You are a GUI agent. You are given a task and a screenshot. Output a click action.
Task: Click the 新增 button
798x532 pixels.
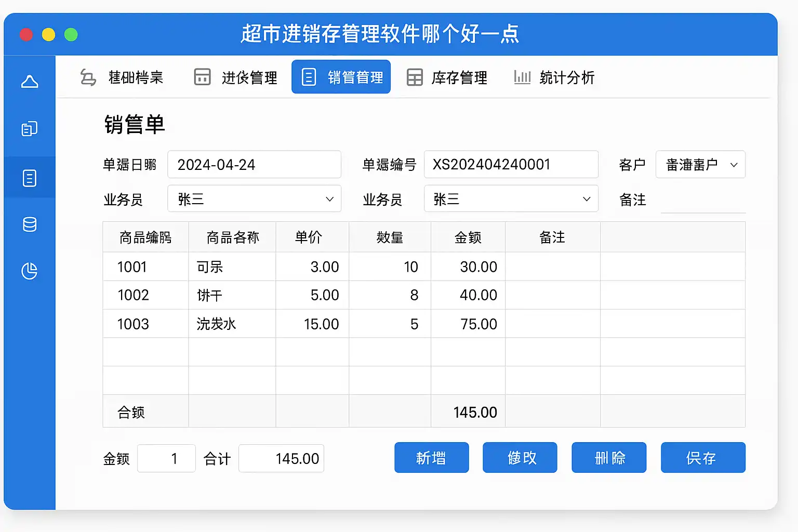pos(431,458)
